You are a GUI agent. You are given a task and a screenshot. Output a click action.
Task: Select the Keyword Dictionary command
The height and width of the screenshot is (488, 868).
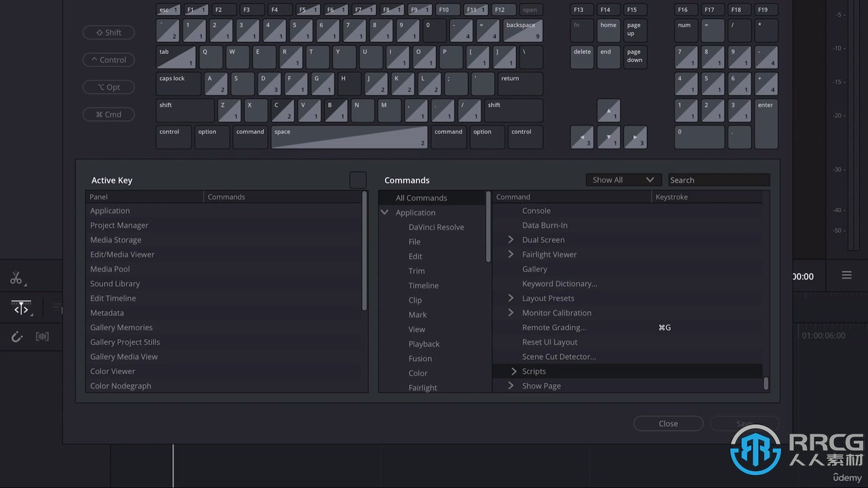pyautogui.click(x=559, y=283)
